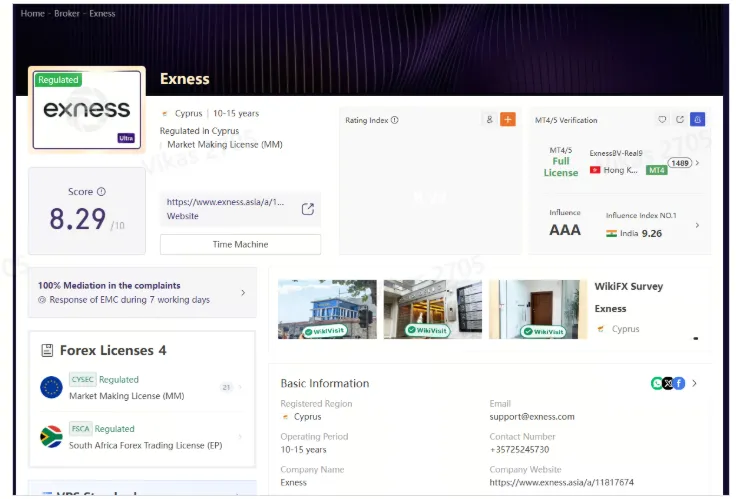Open the storefront WikiVisit photo
Viewport: 736px width, 499px height.
click(433, 309)
